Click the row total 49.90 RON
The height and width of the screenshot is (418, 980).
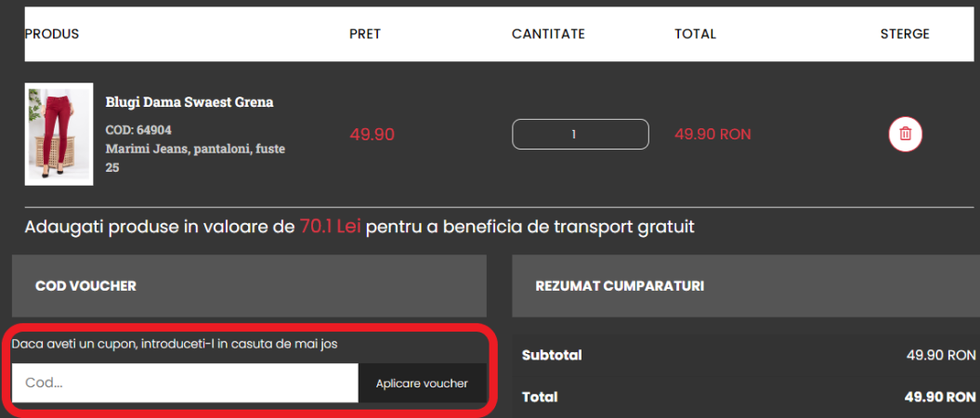712,135
